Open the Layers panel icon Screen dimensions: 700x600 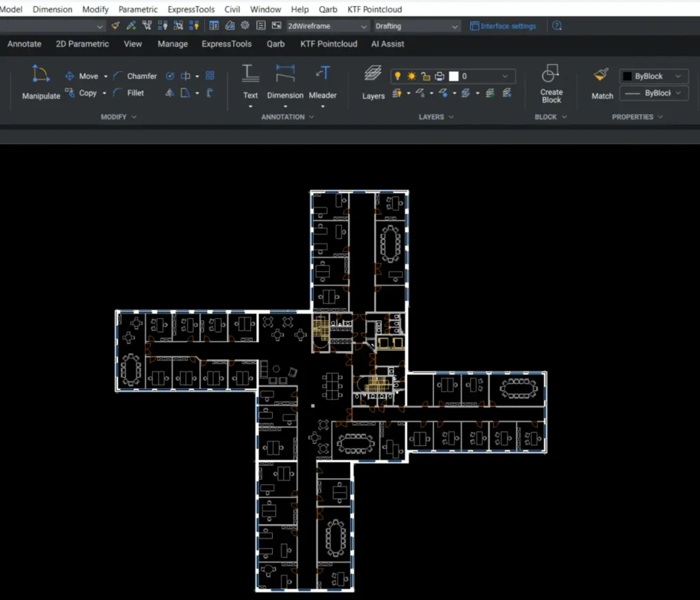click(373, 74)
